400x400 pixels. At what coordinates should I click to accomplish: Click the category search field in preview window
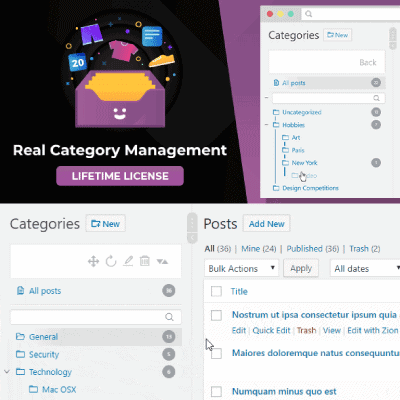click(x=329, y=98)
